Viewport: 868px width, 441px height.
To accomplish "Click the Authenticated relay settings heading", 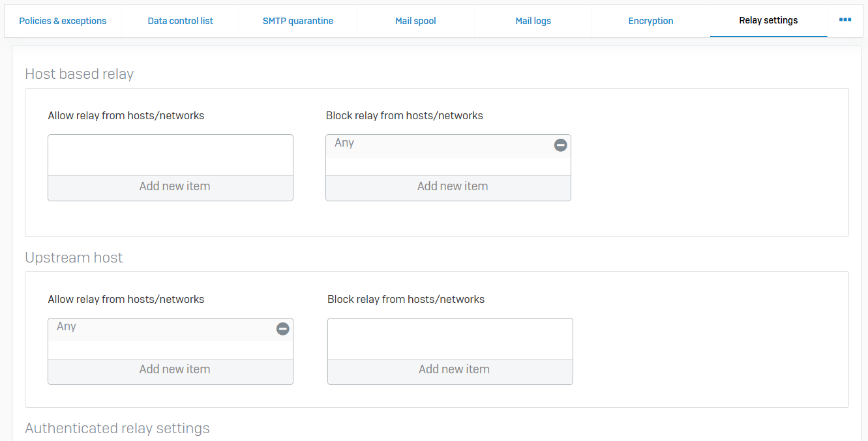I will click(117, 429).
